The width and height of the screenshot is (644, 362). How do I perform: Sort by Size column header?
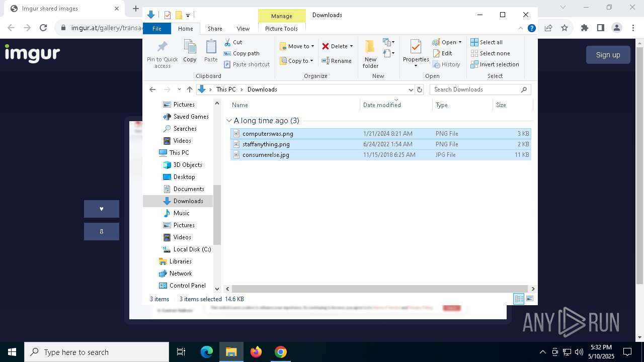coord(512,105)
